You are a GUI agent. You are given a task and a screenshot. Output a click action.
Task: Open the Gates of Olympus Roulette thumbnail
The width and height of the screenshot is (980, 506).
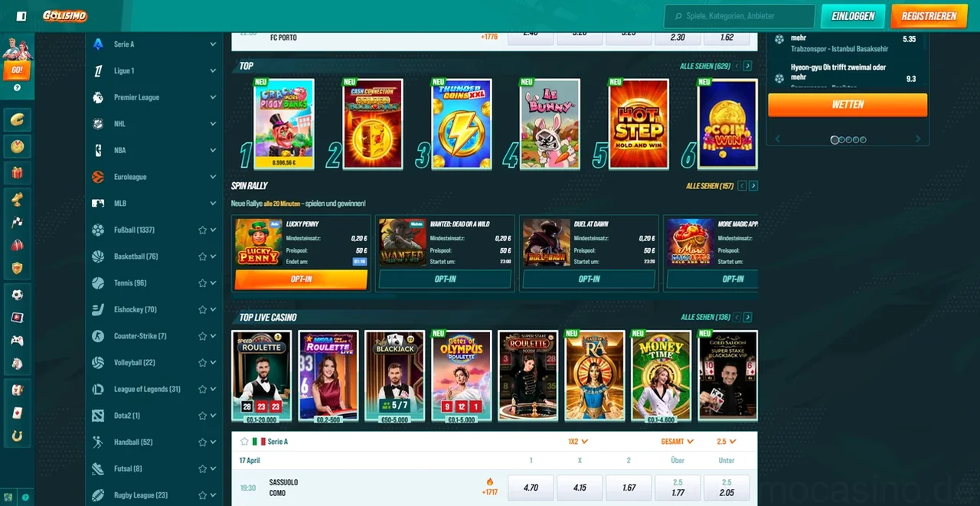tap(461, 376)
